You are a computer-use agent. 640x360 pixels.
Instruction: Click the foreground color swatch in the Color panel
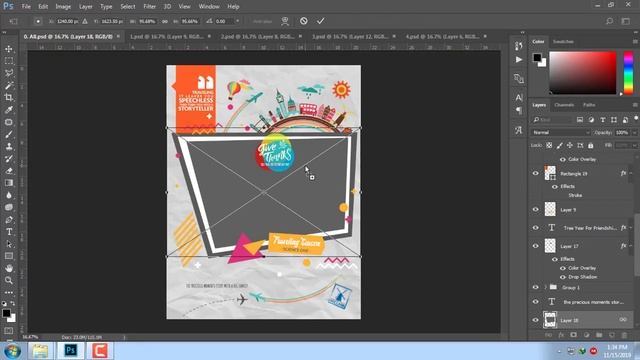tap(537, 58)
